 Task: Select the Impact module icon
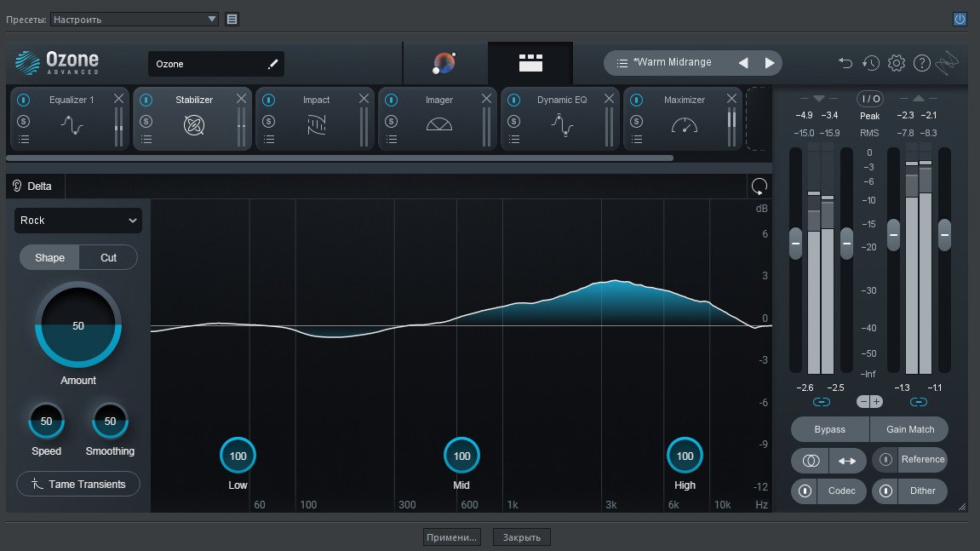pos(316,126)
